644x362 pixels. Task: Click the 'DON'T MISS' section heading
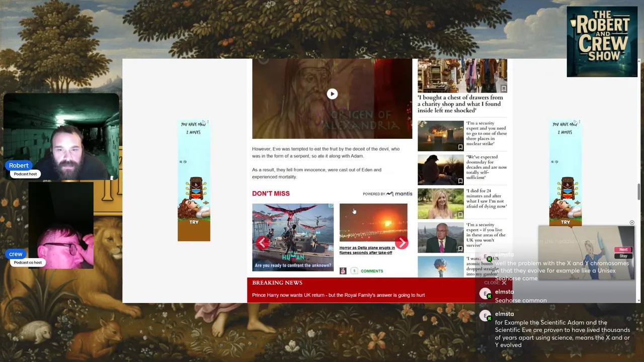(271, 194)
